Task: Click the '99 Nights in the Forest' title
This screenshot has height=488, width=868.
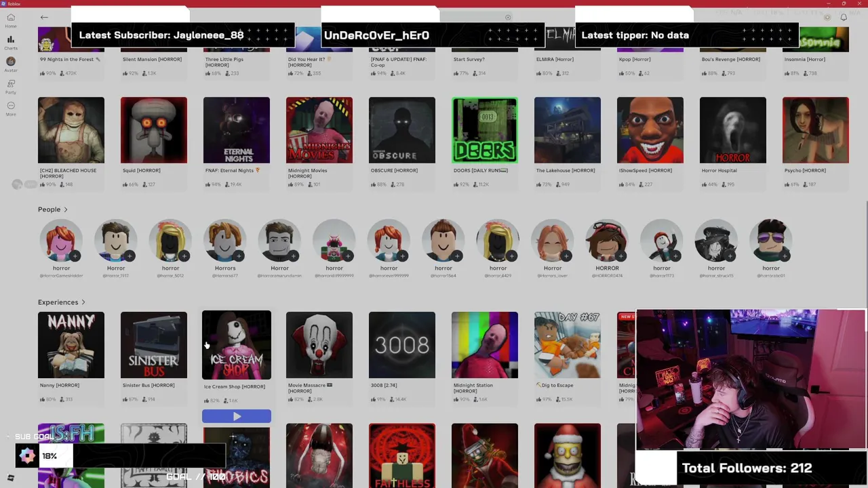Action: (x=71, y=59)
